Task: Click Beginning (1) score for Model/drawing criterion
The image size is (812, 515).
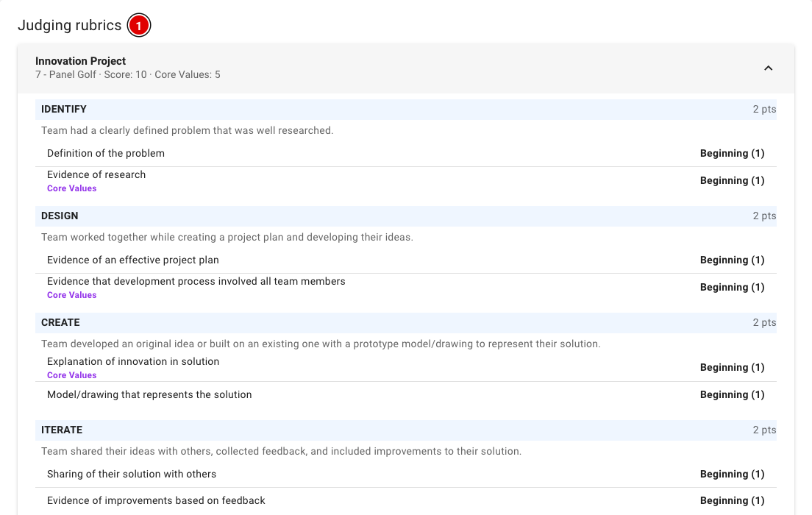Action: coord(733,395)
